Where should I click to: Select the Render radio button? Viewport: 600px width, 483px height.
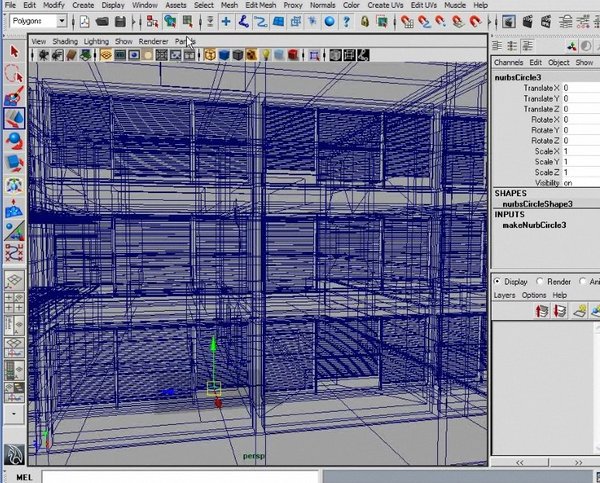pos(541,282)
